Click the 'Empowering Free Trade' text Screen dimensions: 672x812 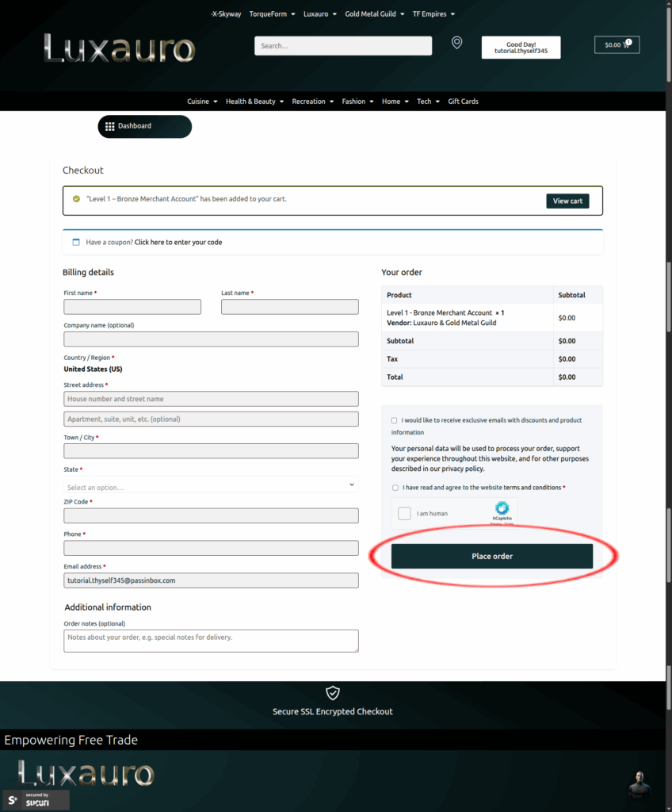(71, 740)
